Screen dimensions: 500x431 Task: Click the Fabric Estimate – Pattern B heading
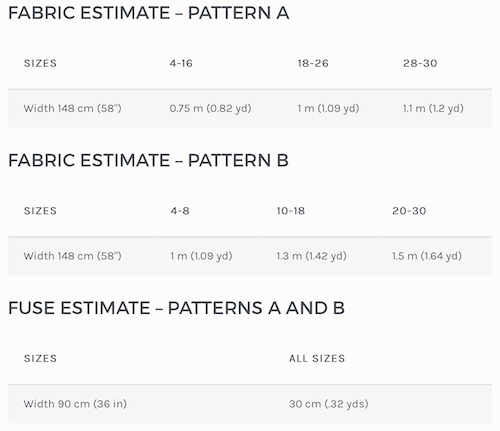(x=148, y=160)
